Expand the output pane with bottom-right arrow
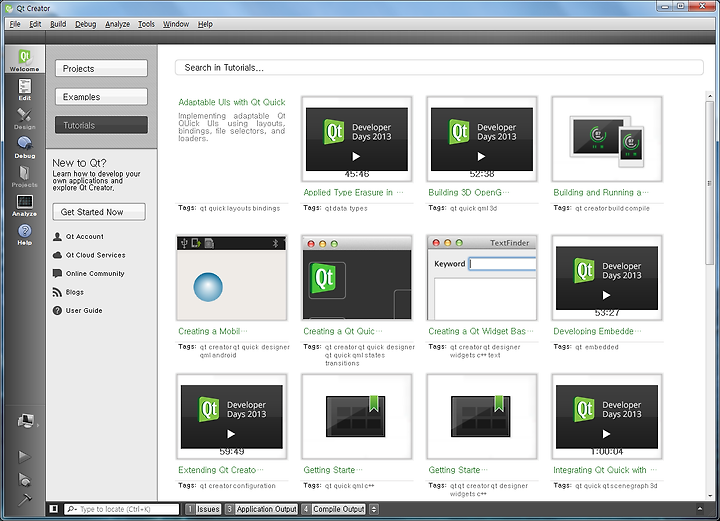The height and width of the screenshot is (521, 720). tap(700, 509)
